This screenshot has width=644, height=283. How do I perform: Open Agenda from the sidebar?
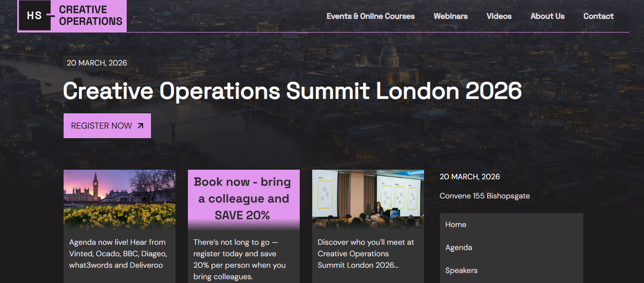[x=458, y=247]
